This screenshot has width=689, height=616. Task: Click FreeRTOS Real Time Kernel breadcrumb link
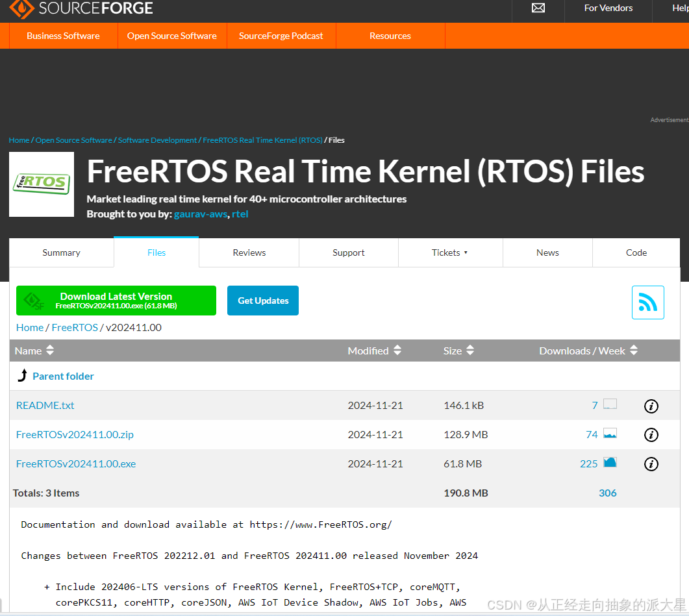(262, 140)
